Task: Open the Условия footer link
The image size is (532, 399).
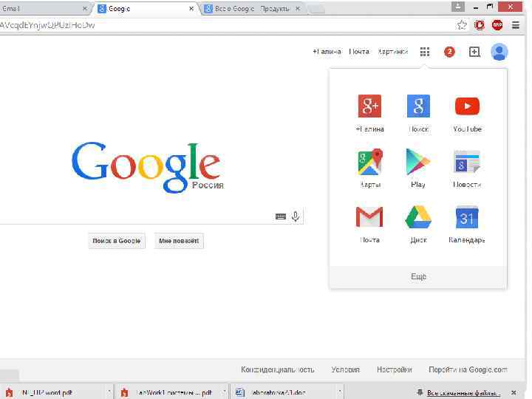Action: (345, 369)
